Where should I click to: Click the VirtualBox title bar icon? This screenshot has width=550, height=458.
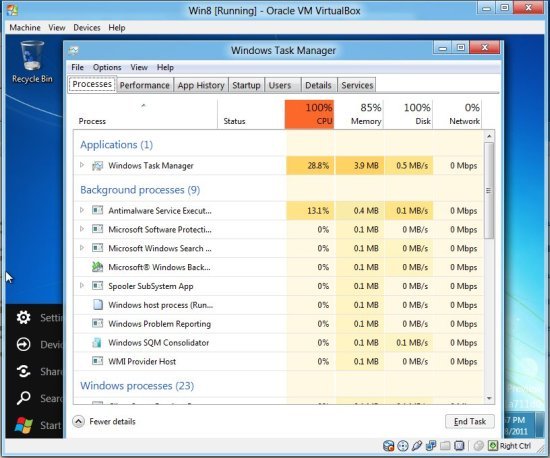pyautogui.click(x=12, y=11)
